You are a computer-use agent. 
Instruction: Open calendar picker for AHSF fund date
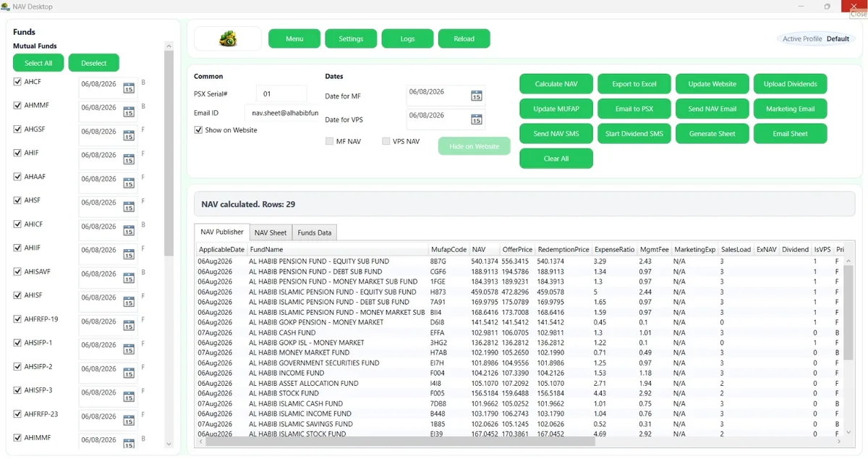point(129,207)
